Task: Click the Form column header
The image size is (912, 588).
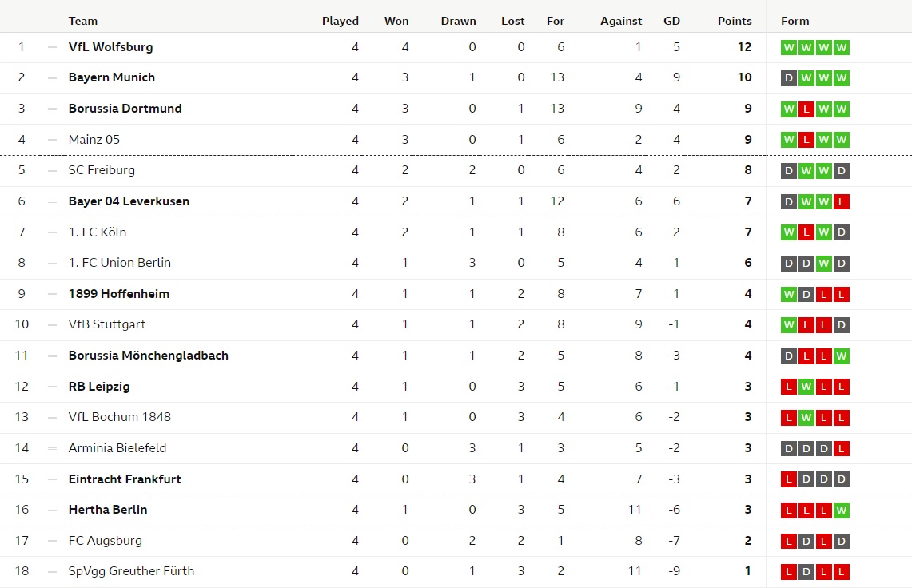Action: pos(795,21)
